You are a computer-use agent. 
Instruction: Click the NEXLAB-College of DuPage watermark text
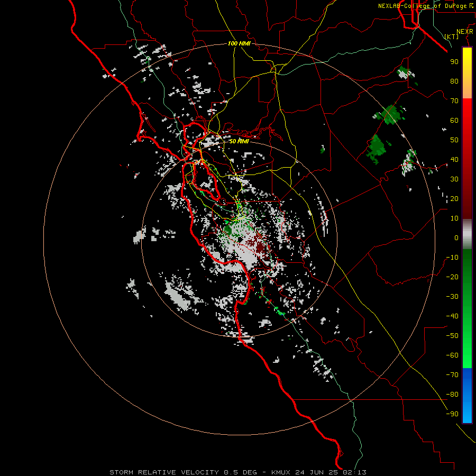click(x=426, y=6)
